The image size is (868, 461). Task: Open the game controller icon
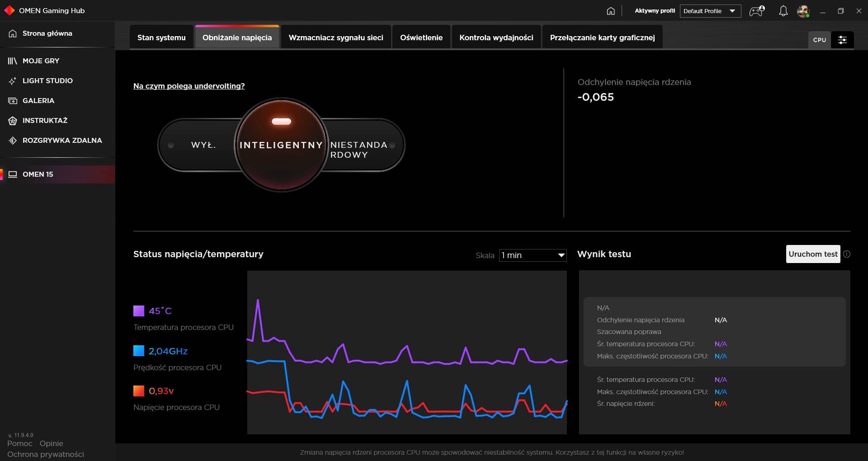coord(757,11)
